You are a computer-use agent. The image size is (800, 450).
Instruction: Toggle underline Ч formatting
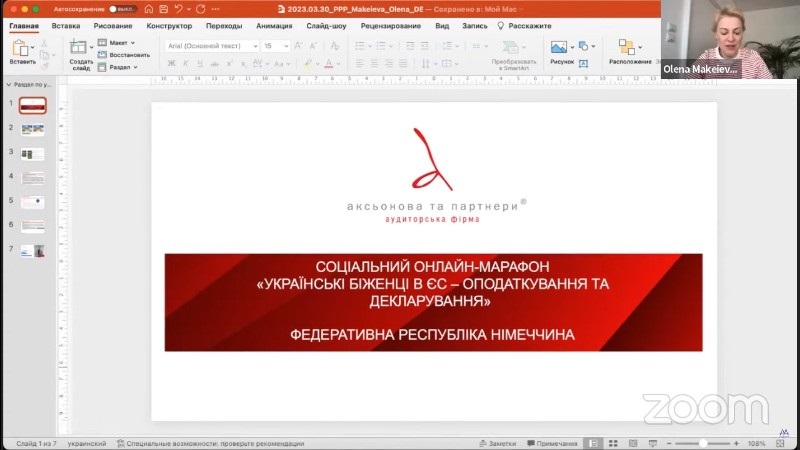click(200, 64)
